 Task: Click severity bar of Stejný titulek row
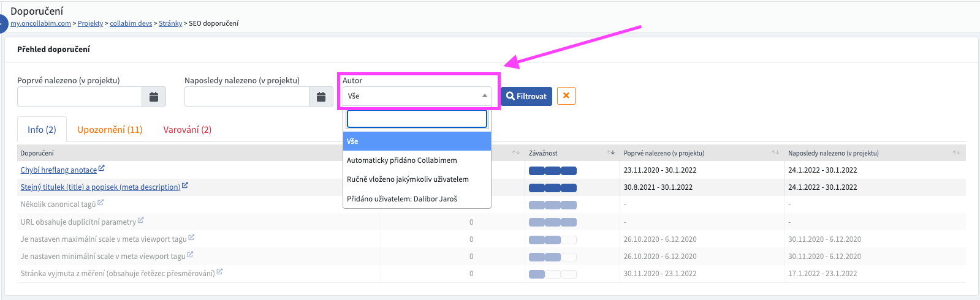[553, 187]
